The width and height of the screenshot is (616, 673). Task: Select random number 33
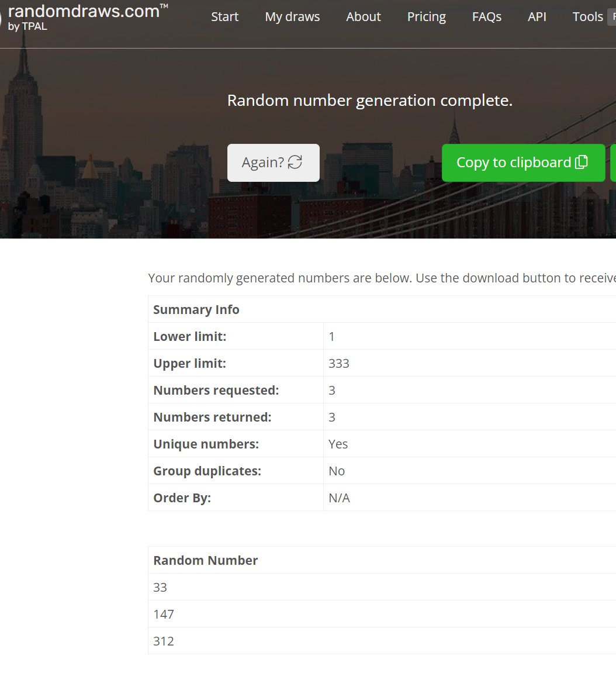click(160, 588)
